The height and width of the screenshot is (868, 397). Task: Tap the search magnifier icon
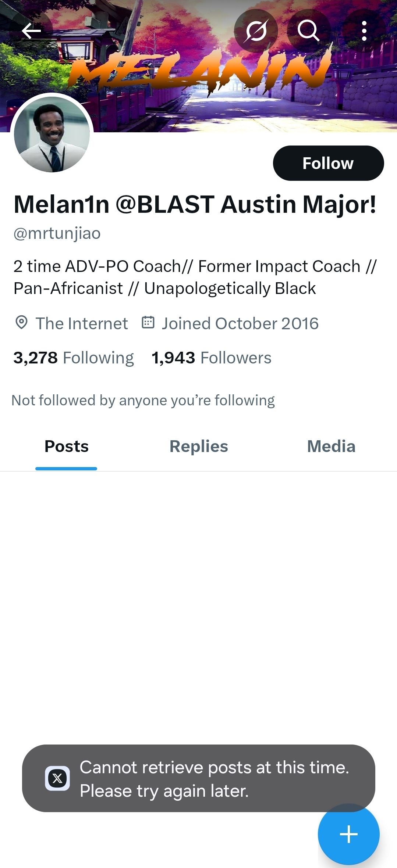[x=308, y=31]
